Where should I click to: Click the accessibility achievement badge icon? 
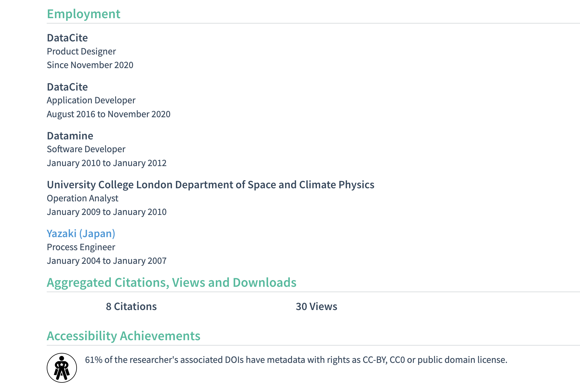[x=62, y=368]
